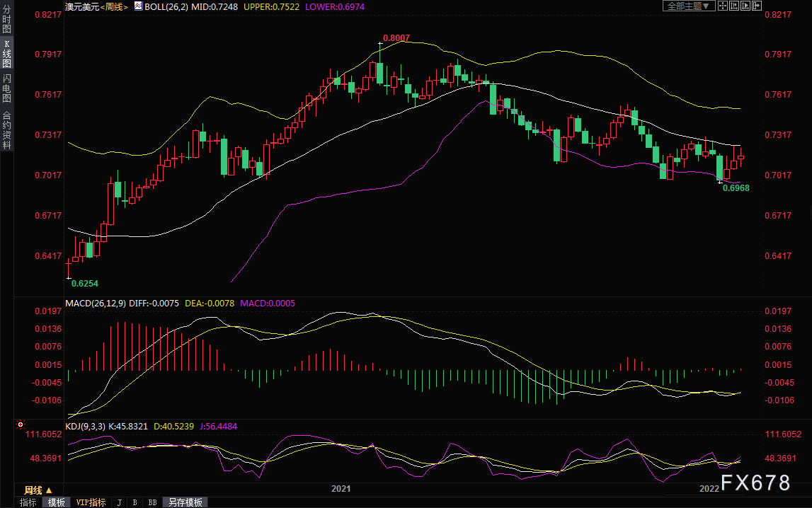
Task: Click the J template button
Action: [120, 502]
